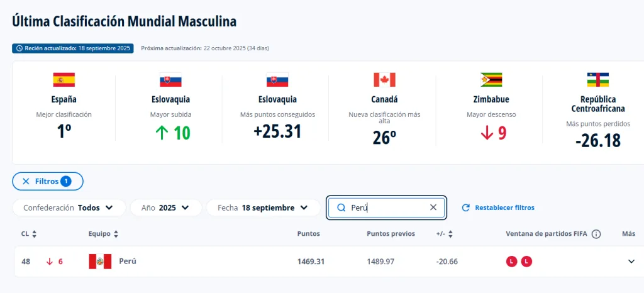Sort by the +/- column header
Image resolution: width=644 pixels, height=293 pixels.
point(445,234)
